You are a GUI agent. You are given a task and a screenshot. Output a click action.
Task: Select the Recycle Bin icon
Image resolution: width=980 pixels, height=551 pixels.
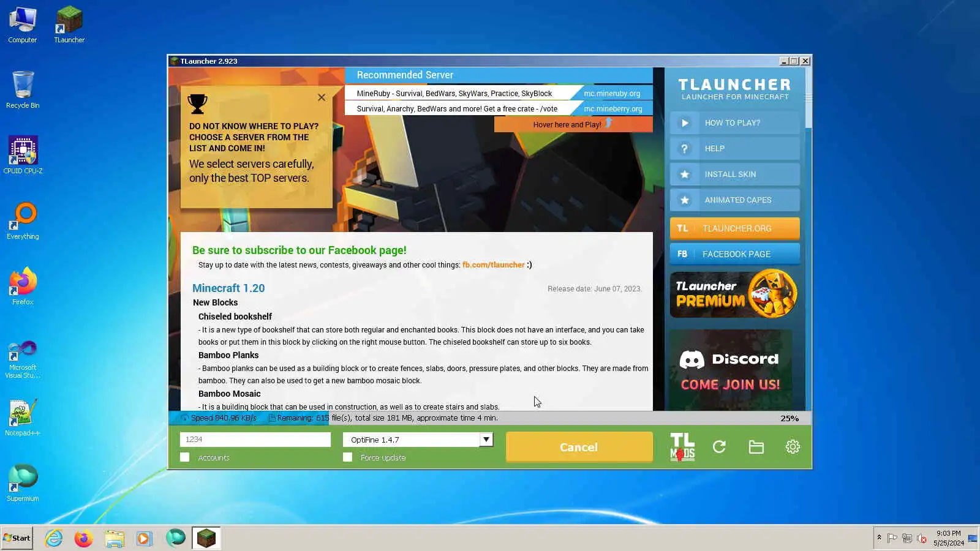click(23, 90)
